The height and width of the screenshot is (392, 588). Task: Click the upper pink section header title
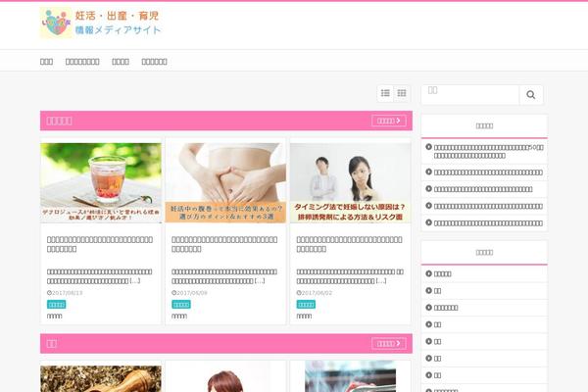point(59,121)
